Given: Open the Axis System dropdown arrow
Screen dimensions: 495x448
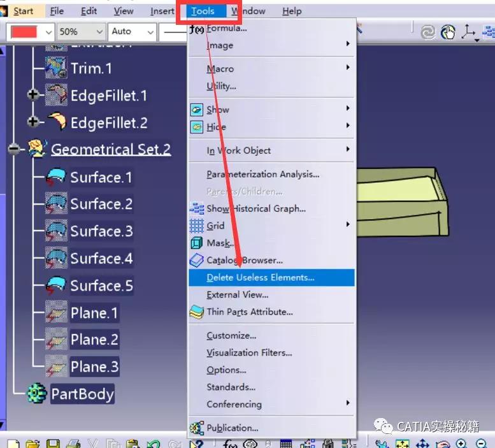Looking at the screenshot, I should click(477, 40).
